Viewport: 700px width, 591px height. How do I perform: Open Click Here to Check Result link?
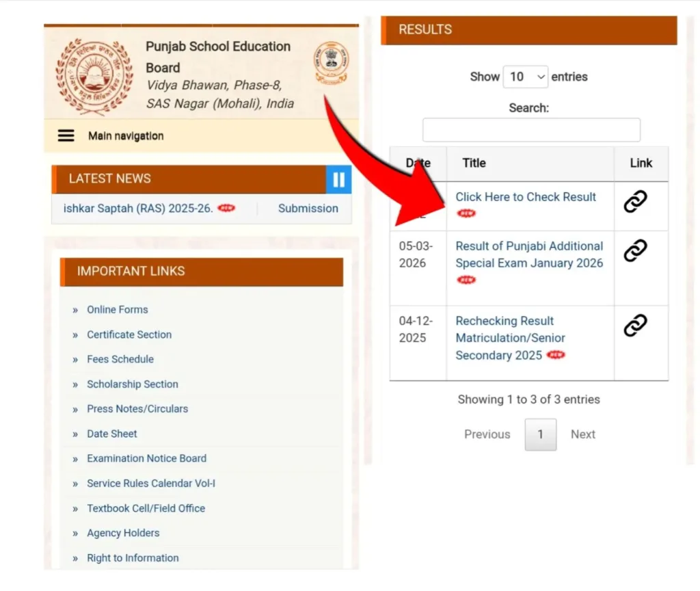point(526,197)
